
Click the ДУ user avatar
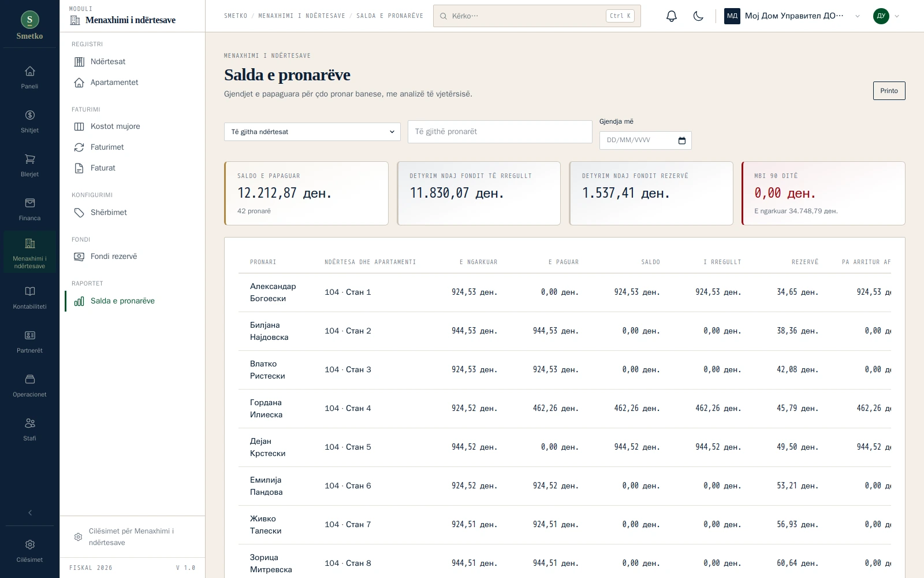coord(881,16)
